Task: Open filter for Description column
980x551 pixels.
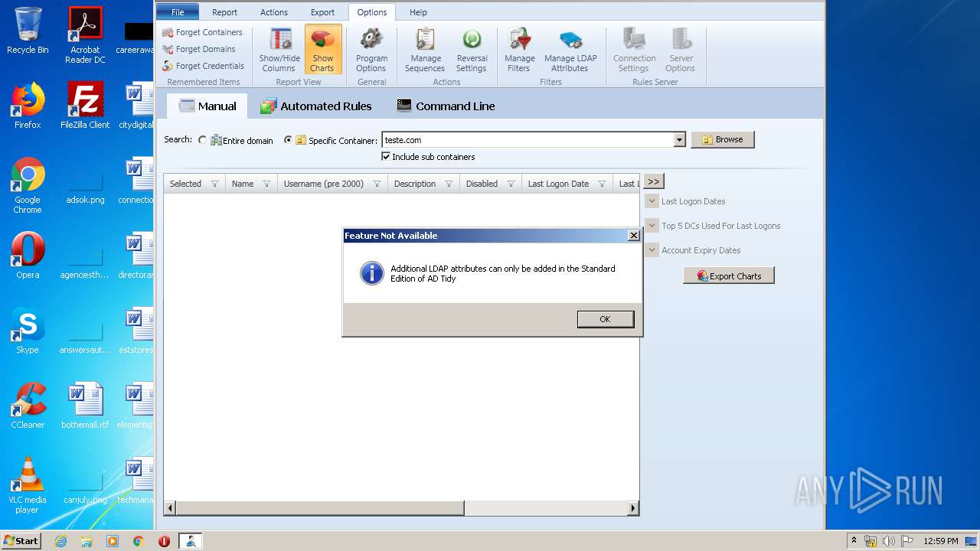Action: tap(449, 184)
